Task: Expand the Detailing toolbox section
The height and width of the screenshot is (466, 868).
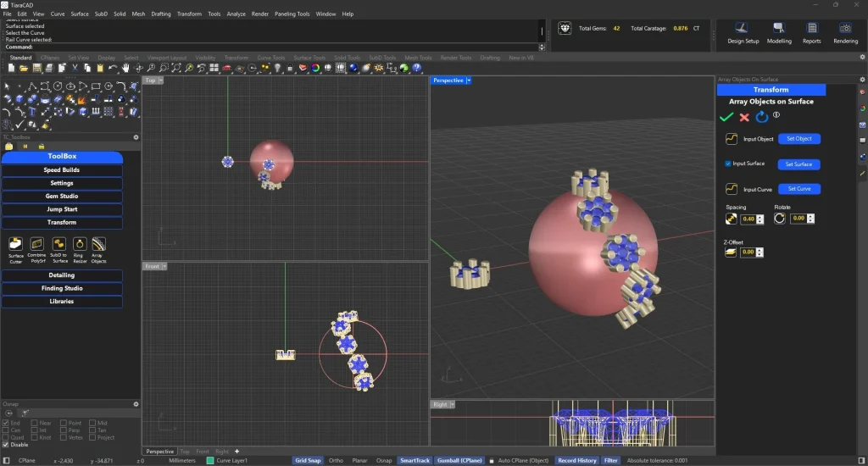Action: [x=62, y=275]
